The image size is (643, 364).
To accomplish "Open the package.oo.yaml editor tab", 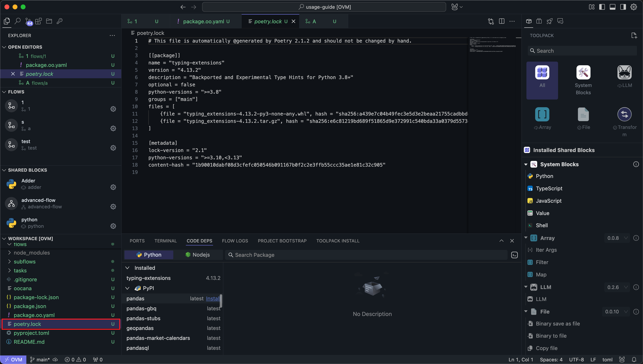I will 203,21.
